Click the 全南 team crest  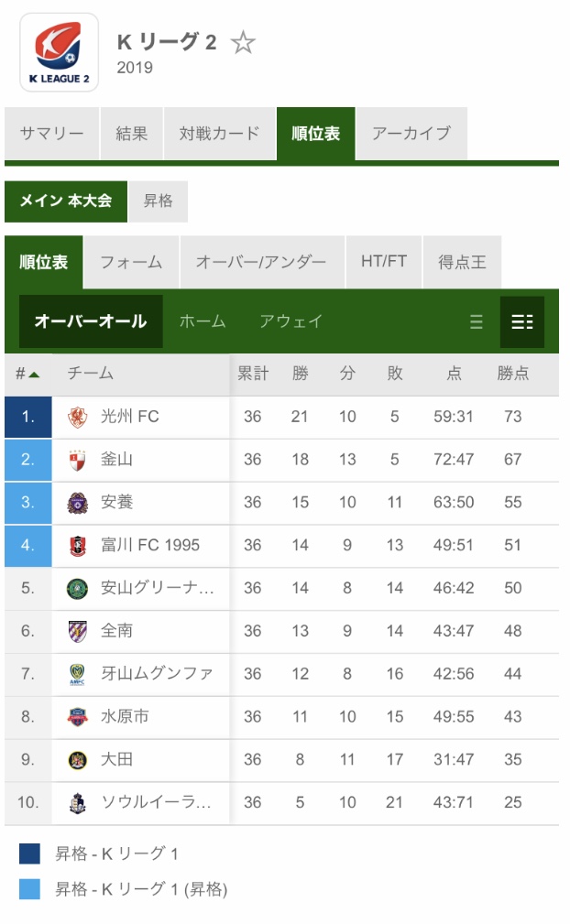coord(78,632)
